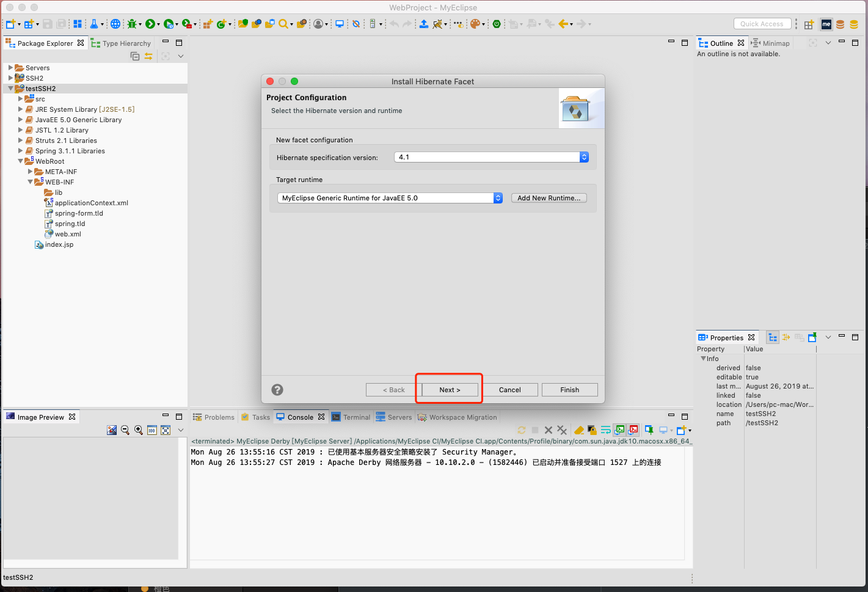The height and width of the screenshot is (592, 868).
Task: Select web.xml in Package Explorer
Action: click(x=68, y=234)
